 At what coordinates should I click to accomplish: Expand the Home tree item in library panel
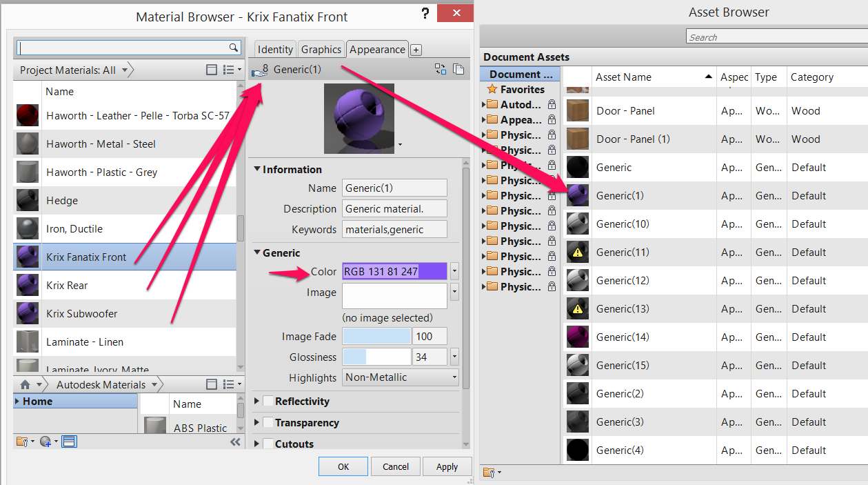pyautogui.click(x=17, y=401)
